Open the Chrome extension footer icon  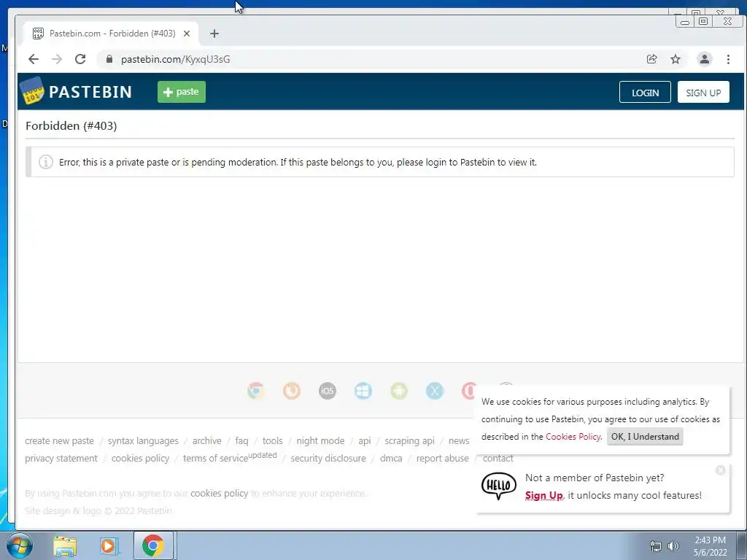[256, 391]
